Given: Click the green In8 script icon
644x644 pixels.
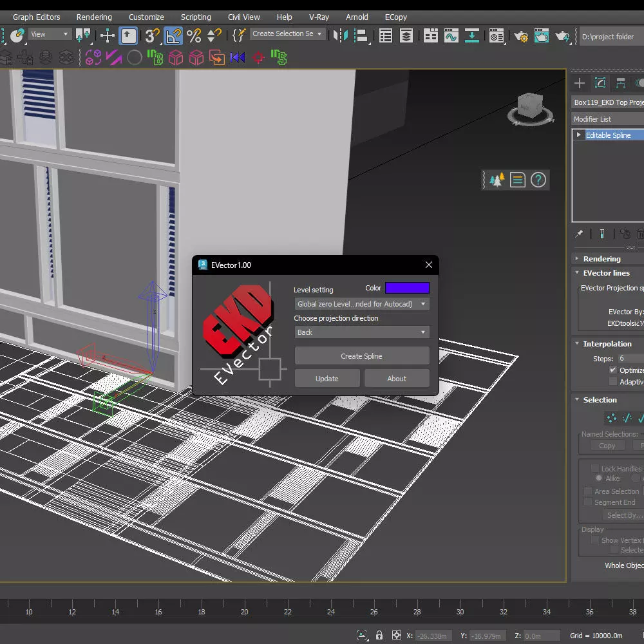Looking at the screenshot, I should 155,57.
